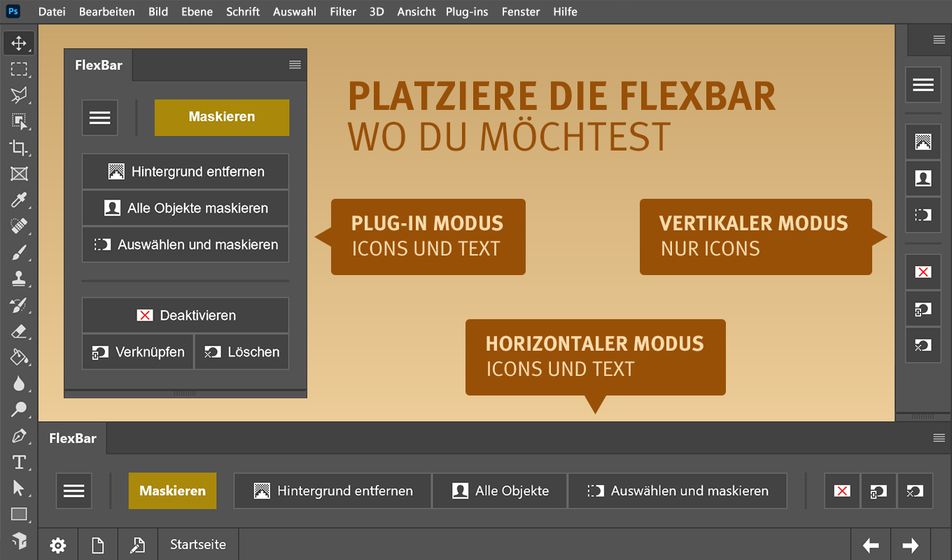Screen dimensions: 952x560
Task: Select the Pen tool
Action: click(x=19, y=435)
